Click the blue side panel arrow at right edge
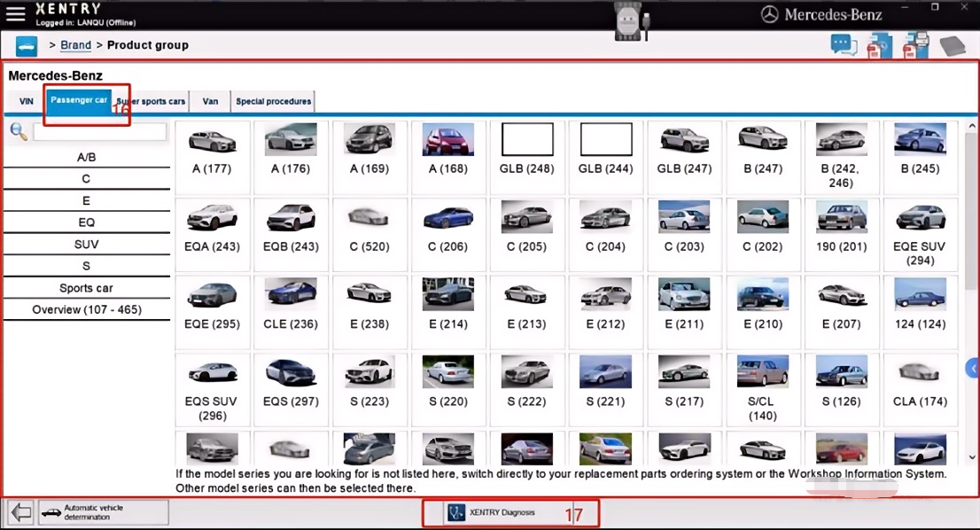This screenshot has height=530, width=980. click(x=973, y=367)
